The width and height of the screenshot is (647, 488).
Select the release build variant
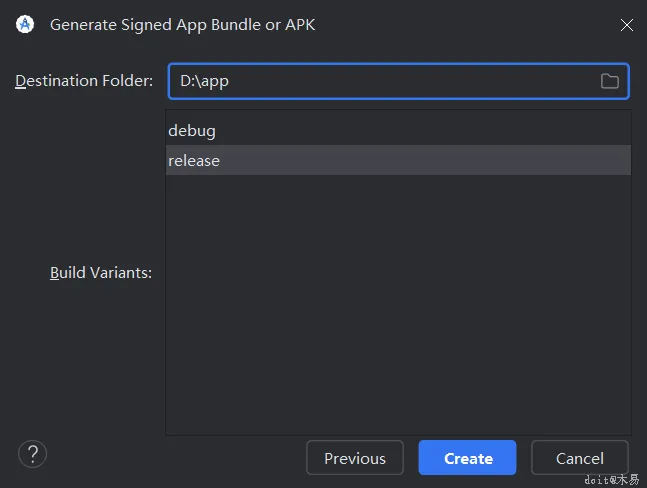(194, 160)
